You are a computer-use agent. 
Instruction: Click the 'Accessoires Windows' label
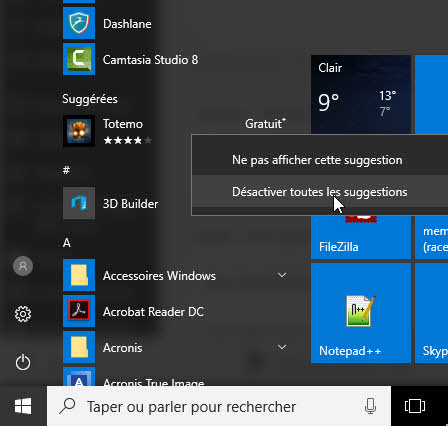coord(159,276)
